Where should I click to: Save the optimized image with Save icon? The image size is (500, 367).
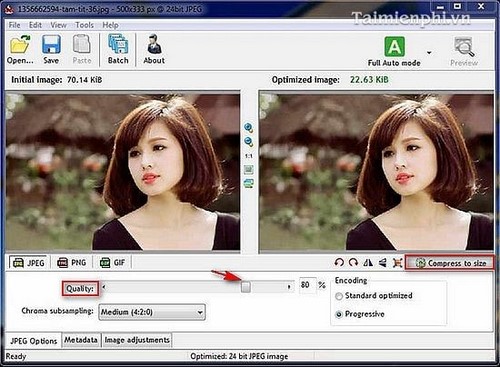click(x=51, y=49)
